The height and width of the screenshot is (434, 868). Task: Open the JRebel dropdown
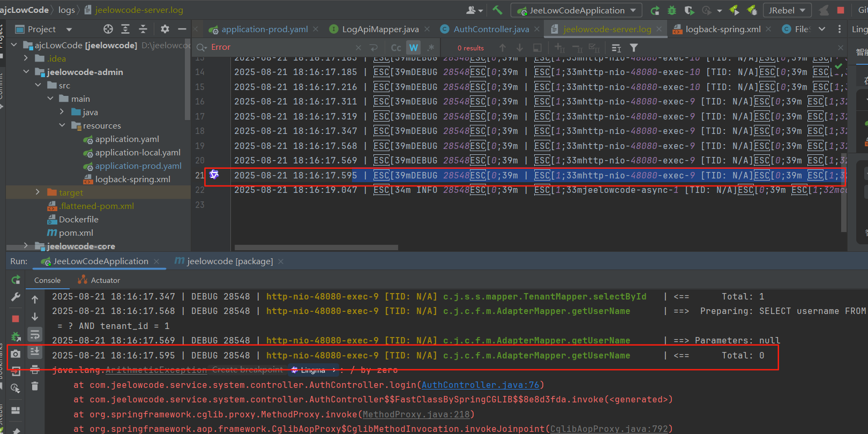788,10
